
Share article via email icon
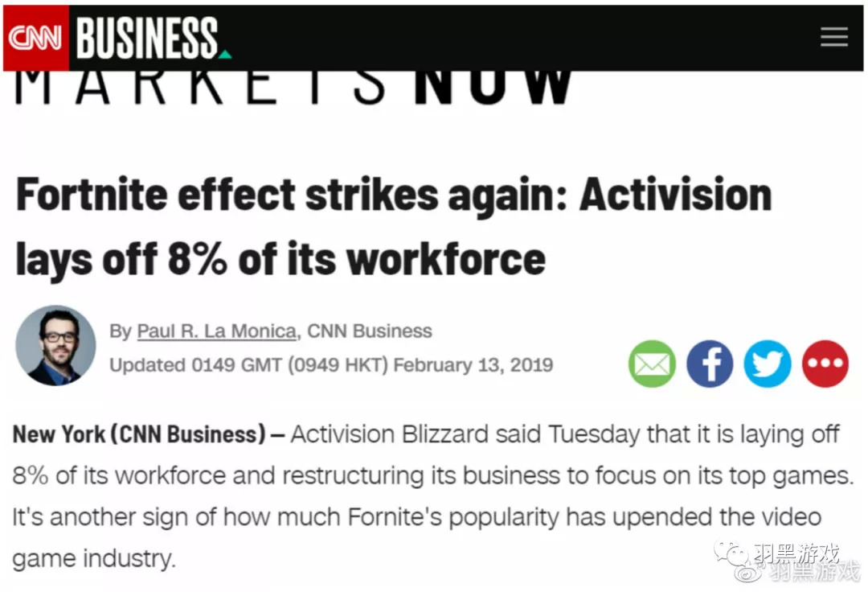[x=652, y=364]
